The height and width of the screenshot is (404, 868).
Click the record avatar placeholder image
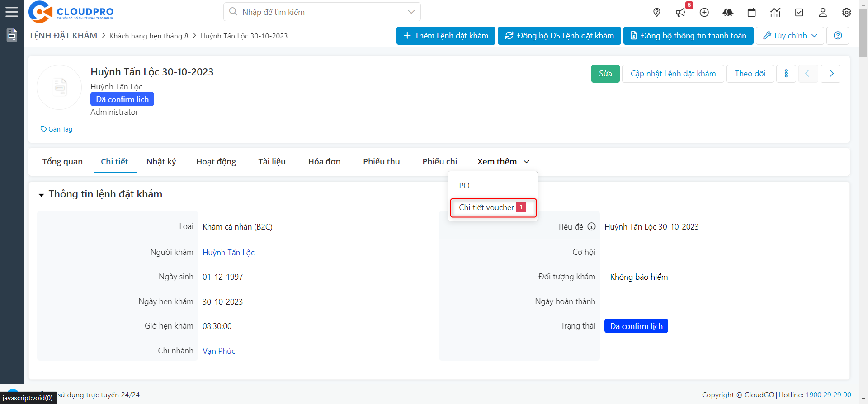(59, 87)
